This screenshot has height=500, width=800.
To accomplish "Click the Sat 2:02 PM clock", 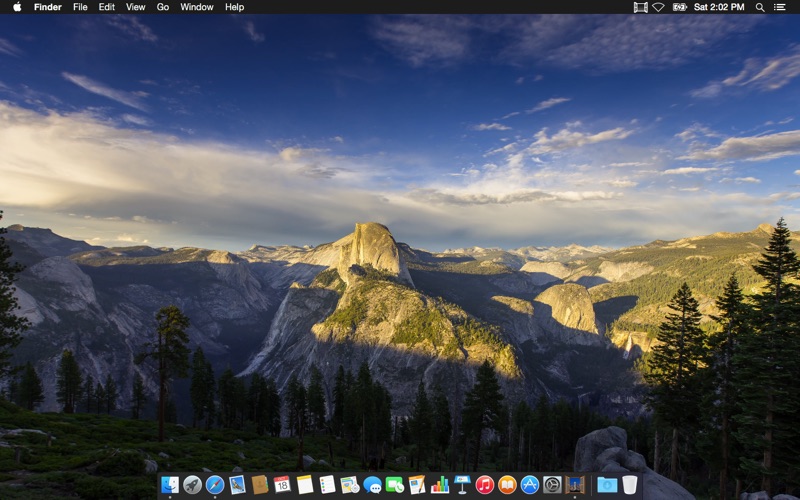I will pos(719,7).
